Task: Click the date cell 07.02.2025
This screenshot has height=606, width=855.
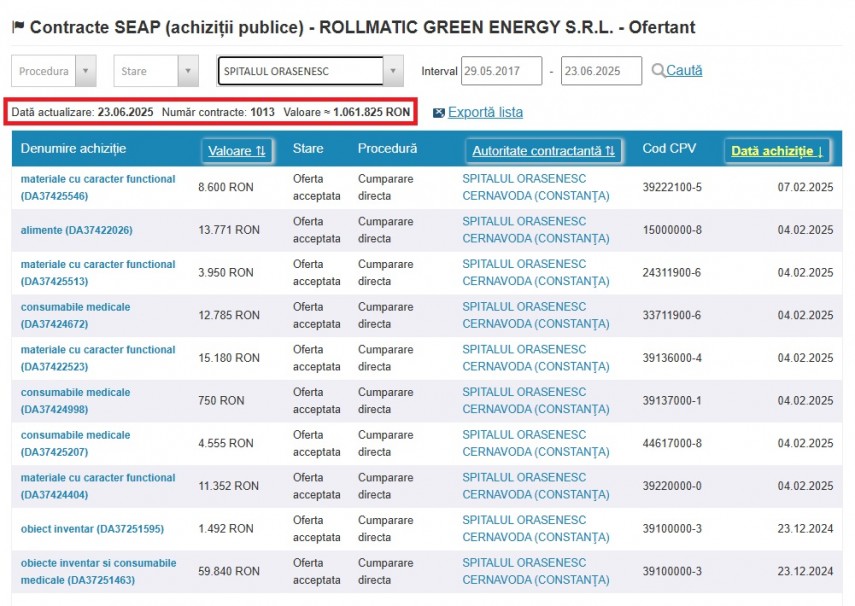Action: point(805,187)
